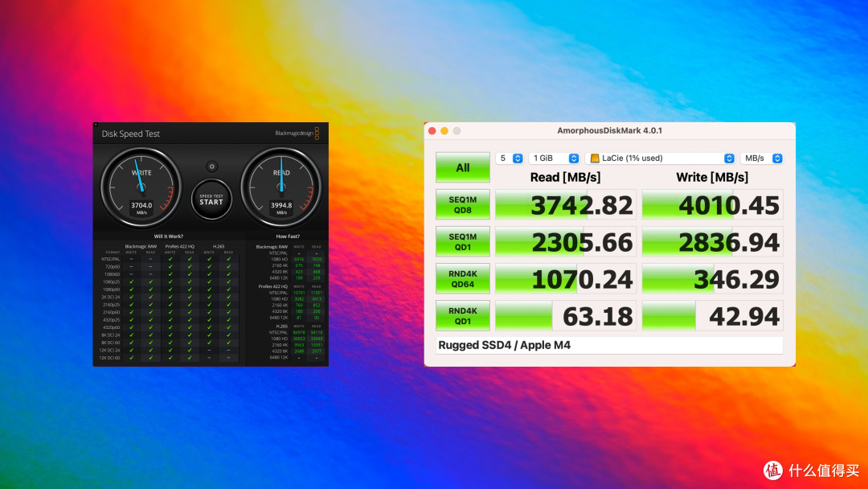
Task: Click the "Read [MB/s]" column header
Action: [x=565, y=177]
